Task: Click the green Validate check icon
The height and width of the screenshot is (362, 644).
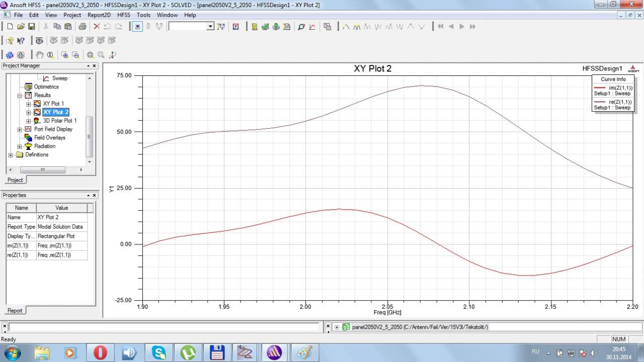Action: 265,27
